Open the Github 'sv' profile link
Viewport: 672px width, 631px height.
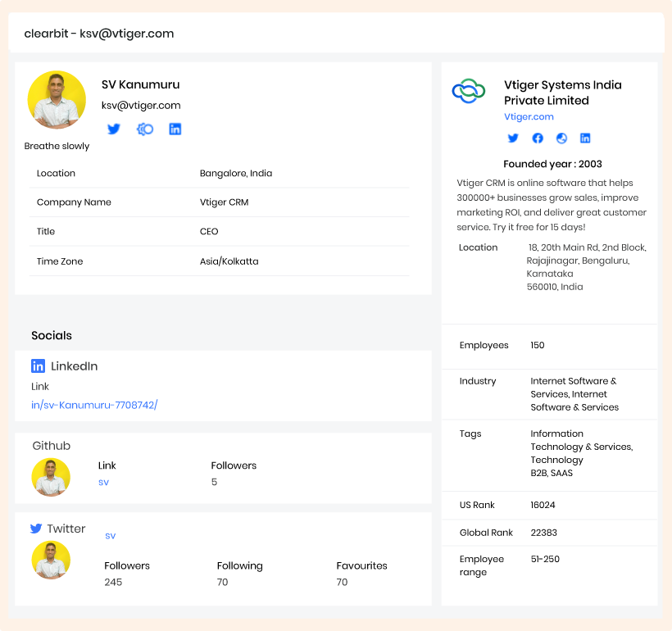click(103, 482)
